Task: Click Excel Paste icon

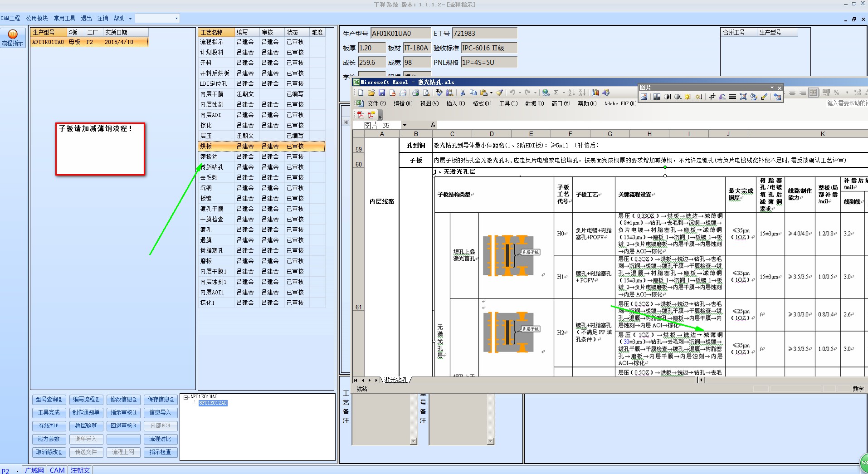Action: (484, 93)
